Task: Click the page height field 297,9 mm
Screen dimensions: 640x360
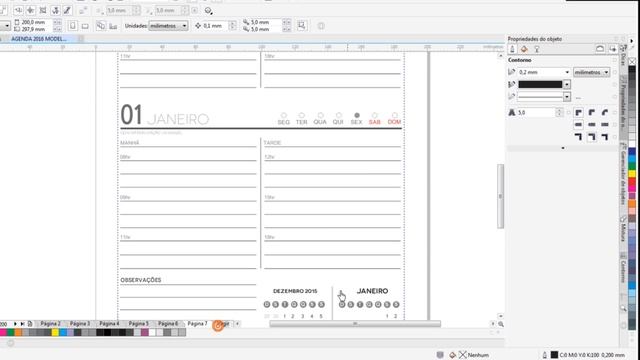Action: pos(37,29)
